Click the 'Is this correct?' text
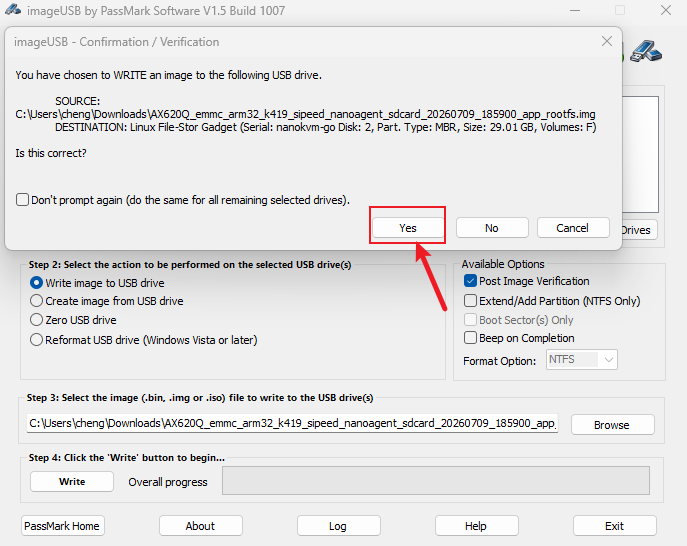The height and width of the screenshot is (546, 687). click(51, 153)
